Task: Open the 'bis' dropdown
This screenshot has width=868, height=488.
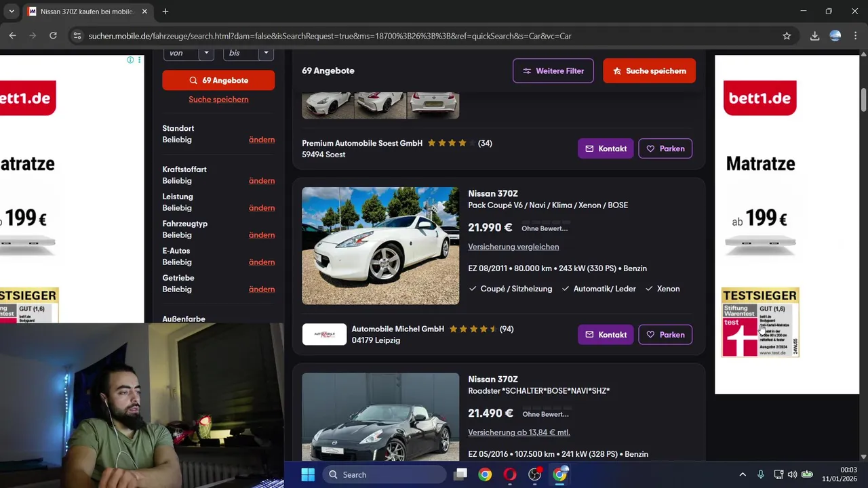Action: pyautogui.click(x=248, y=53)
